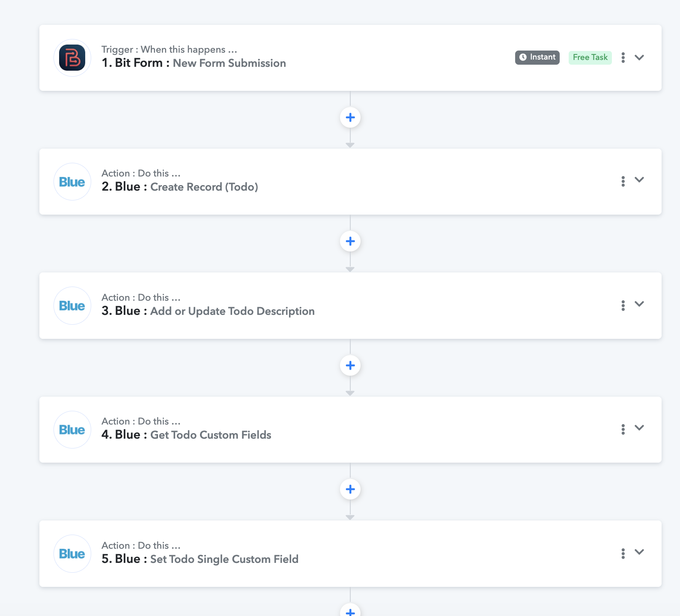Select '5. Blue : Set Todo Single Custom Field' title
The width and height of the screenshot is (680, 616).
tap(200, 559)
